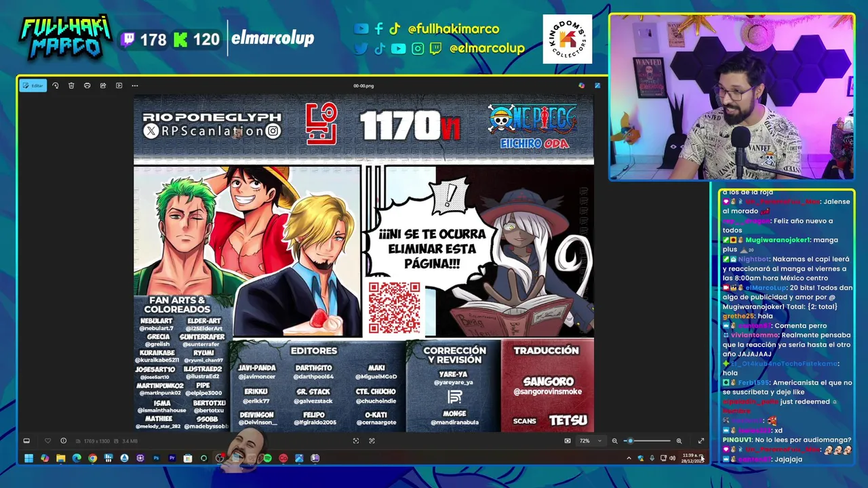The image size is (868, 488).
Task: Open the three-dots more options menu
Action: coord(135,85)
